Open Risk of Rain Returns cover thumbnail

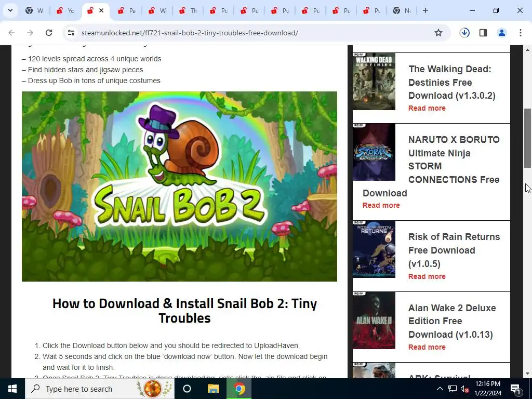point(374,249)
